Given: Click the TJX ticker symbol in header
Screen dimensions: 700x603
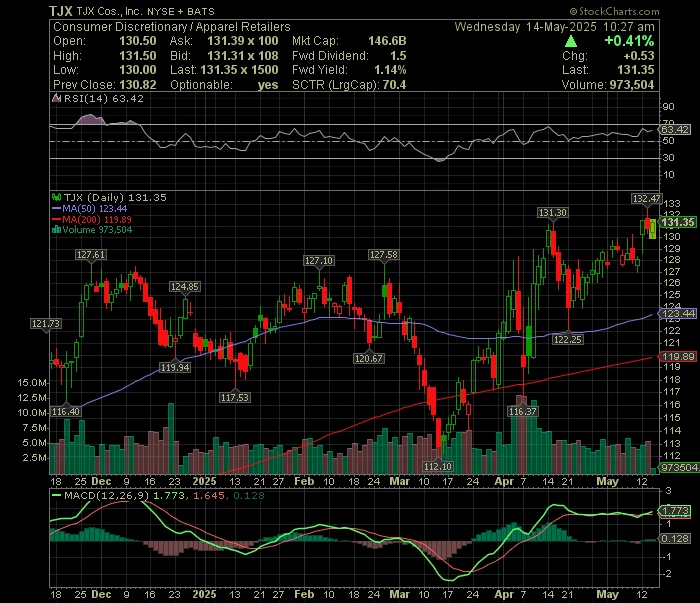Looking at the screenshot, I should [x=61, y=11].
